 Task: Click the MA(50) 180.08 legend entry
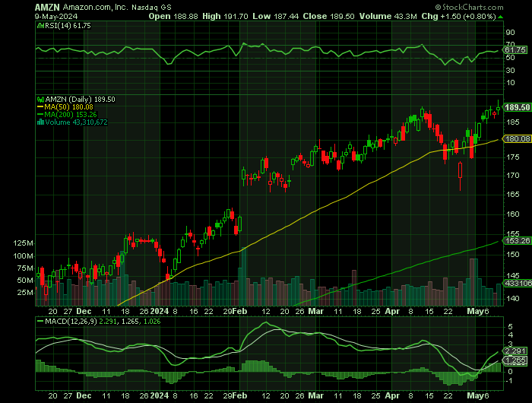click(x=69, y=107)
